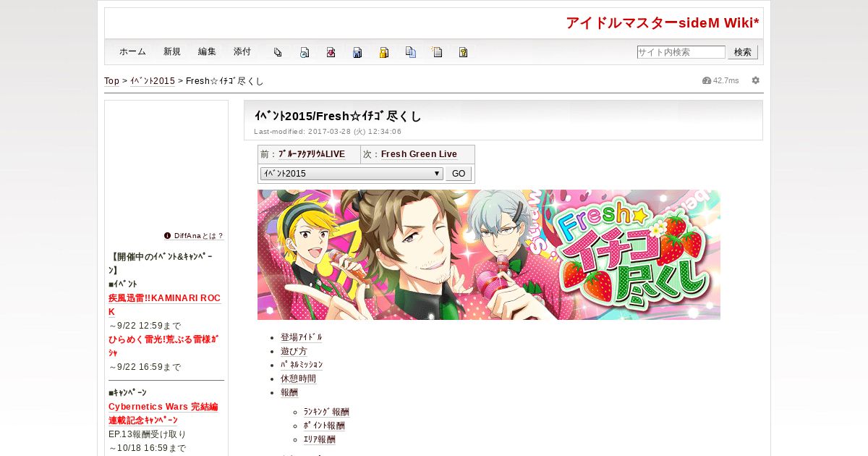Jump to ｴﾘｱ報酬 subsection

[320, 440]
